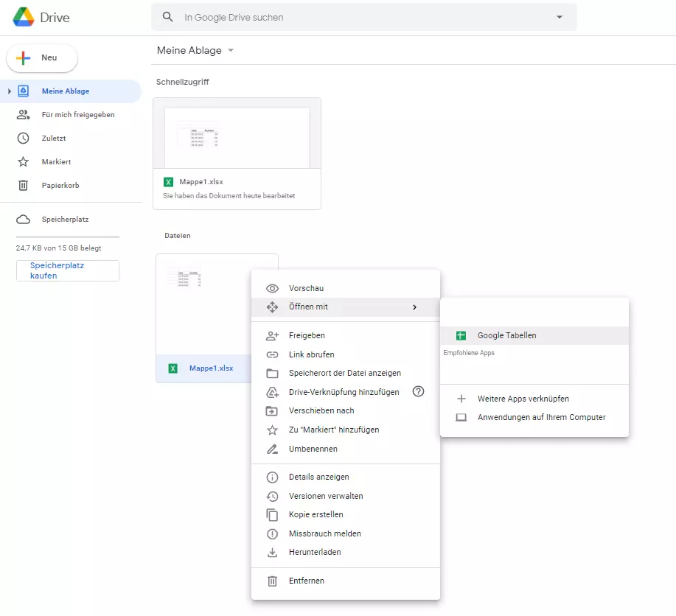Click the Missbrauch melden warning icon

(x=272, y=533)
